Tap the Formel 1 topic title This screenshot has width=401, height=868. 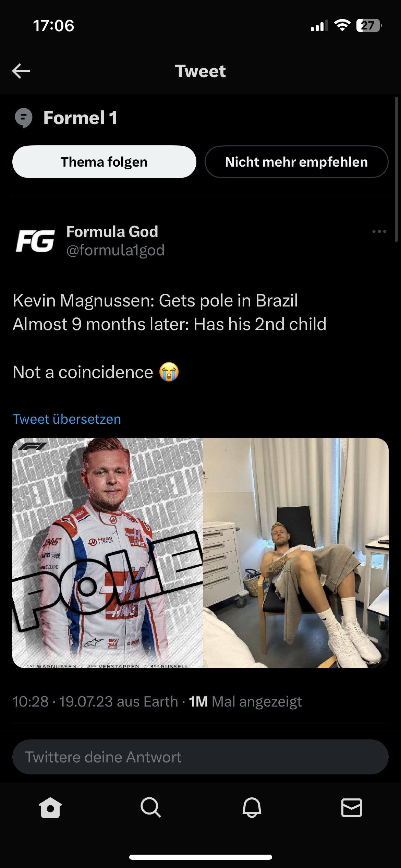pos(80,118)
